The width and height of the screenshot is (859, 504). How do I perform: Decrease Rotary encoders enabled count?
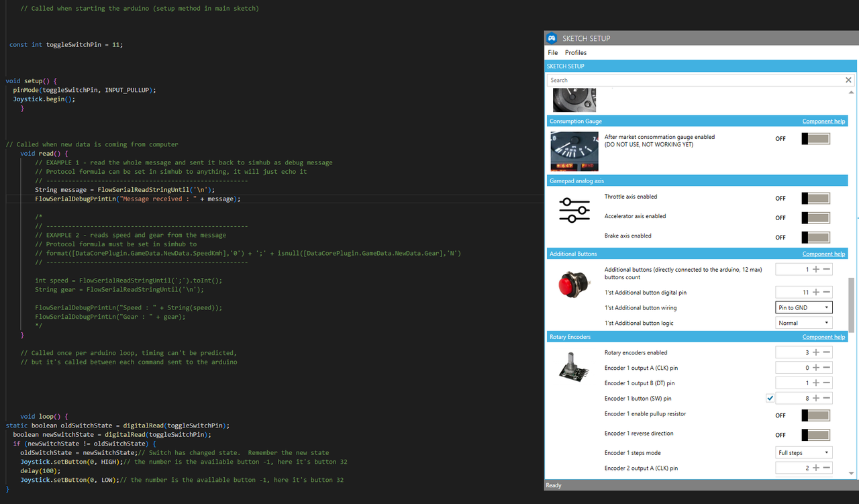tap(827, 352)
